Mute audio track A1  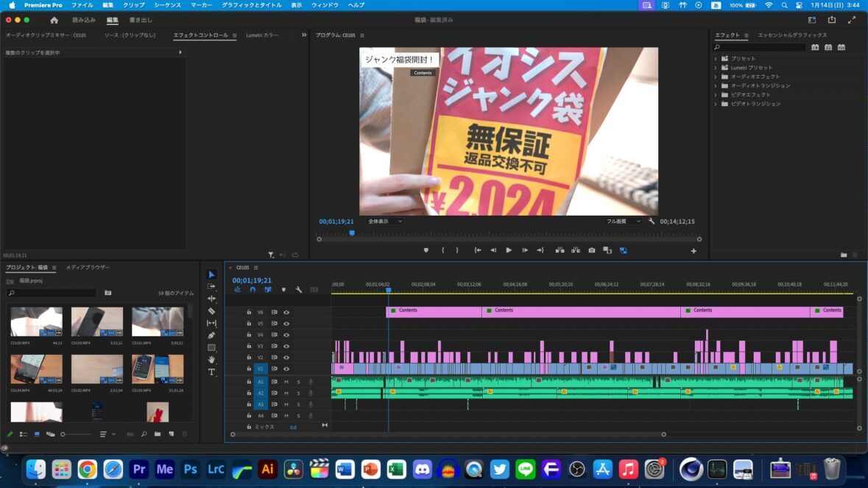pyautogui.click(x=286, y=382)
